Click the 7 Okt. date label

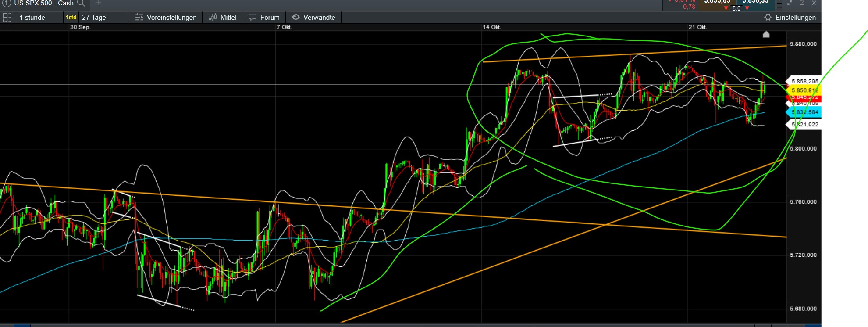(x=284, y=27)
